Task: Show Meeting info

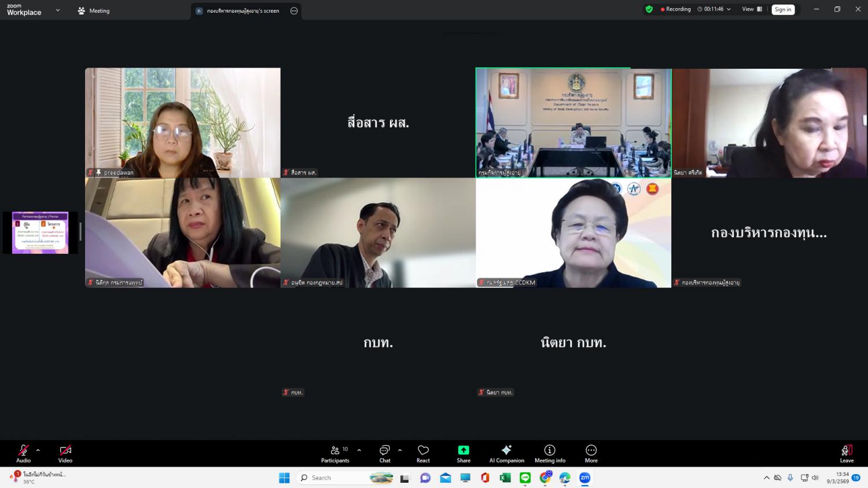Action: (550, 453)
